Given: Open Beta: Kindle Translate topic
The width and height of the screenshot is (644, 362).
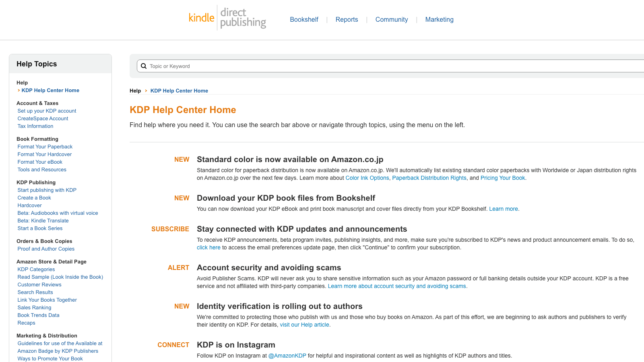Looking at the screenshot, I should [x=43, y=220].
